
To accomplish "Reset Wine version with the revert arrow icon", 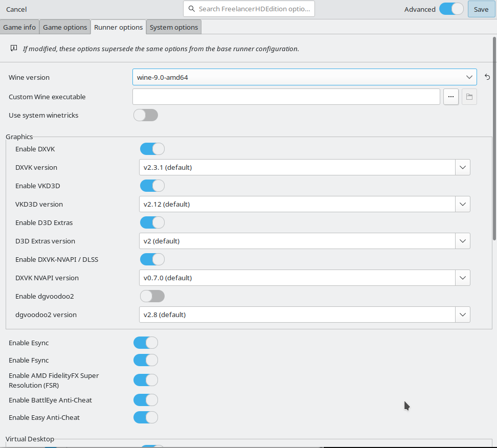I will [x=487, y=77].
